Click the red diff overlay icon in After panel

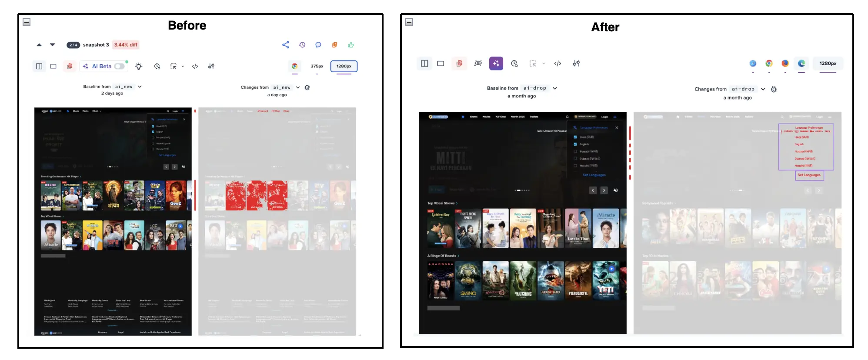pyautogui.click(x=459, y=63)
